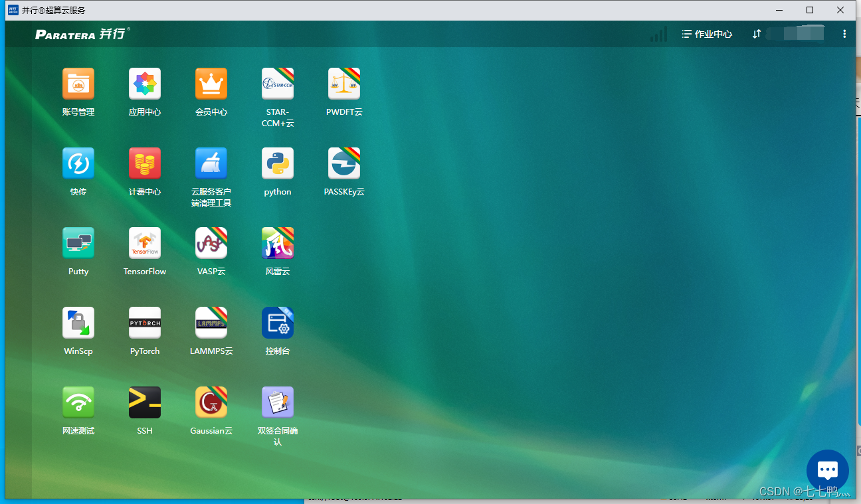The image size is (861, 504).
Task: Launch the PyTorch app icon
Action: (145, 323)
